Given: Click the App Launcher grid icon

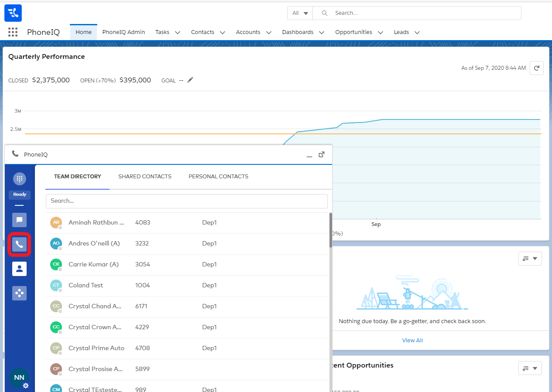Looking at the screenshot, I should pos(13,32).
